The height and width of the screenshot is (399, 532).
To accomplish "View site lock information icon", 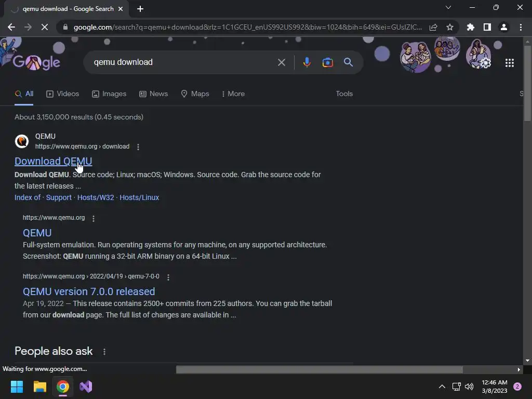I will (x=65, y=27).
